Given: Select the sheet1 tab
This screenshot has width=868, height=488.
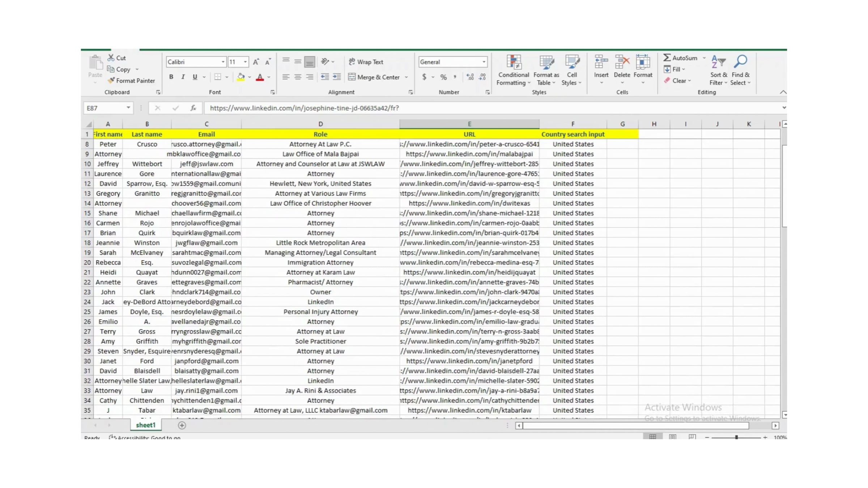Looking at the screenshot, I should 145,425.
